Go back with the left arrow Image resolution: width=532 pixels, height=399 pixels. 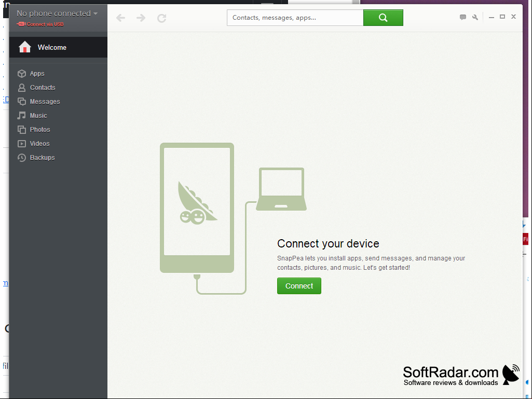(120, 18)
